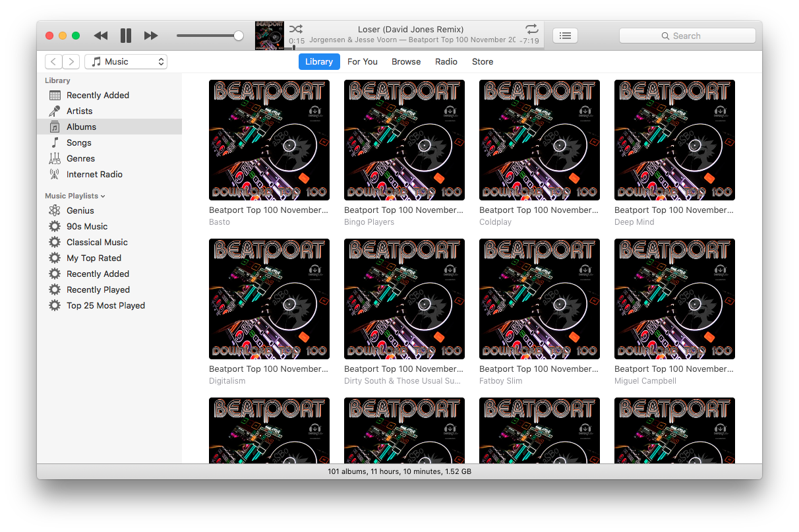Image resolution: width=799 pixels, height=532 pixels.
Task: Click the Classical Music gear icon
Action: tap(55, 242)
